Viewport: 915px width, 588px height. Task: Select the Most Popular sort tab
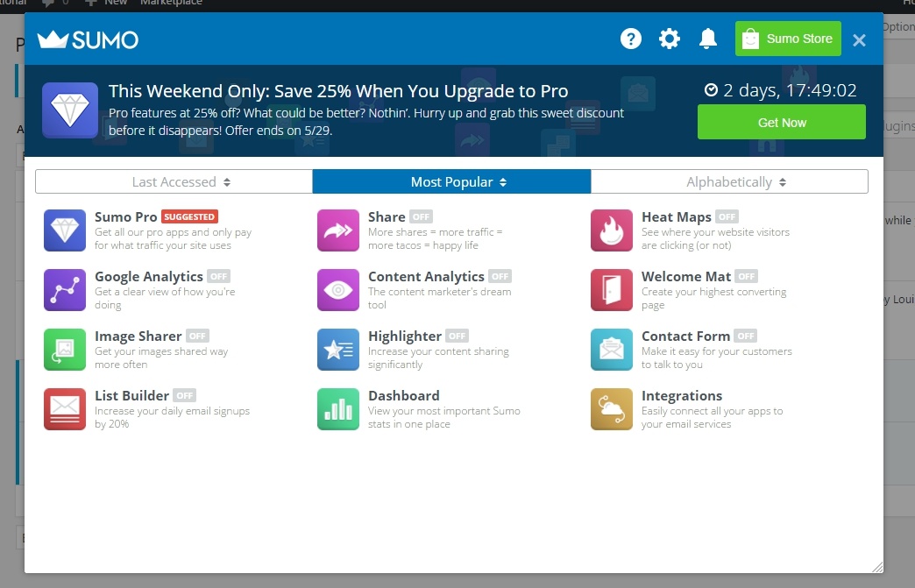pyautogui.click(x=451, y=181)
